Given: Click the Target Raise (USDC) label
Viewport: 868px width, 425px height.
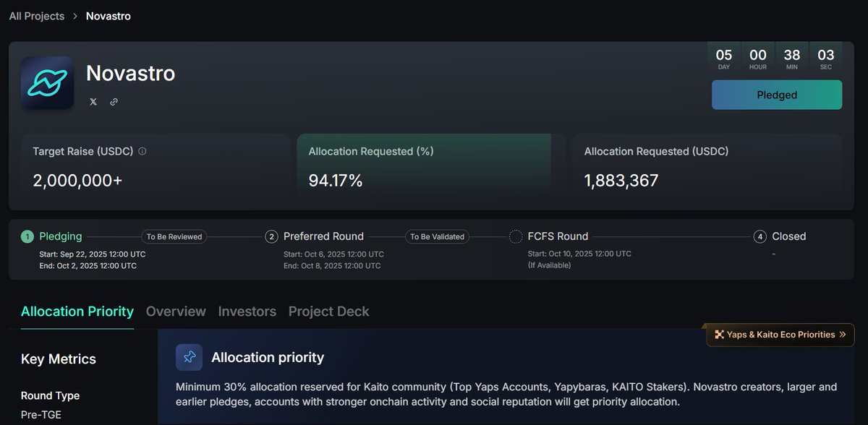Looking at the screenshot, I should click(83, 152).
